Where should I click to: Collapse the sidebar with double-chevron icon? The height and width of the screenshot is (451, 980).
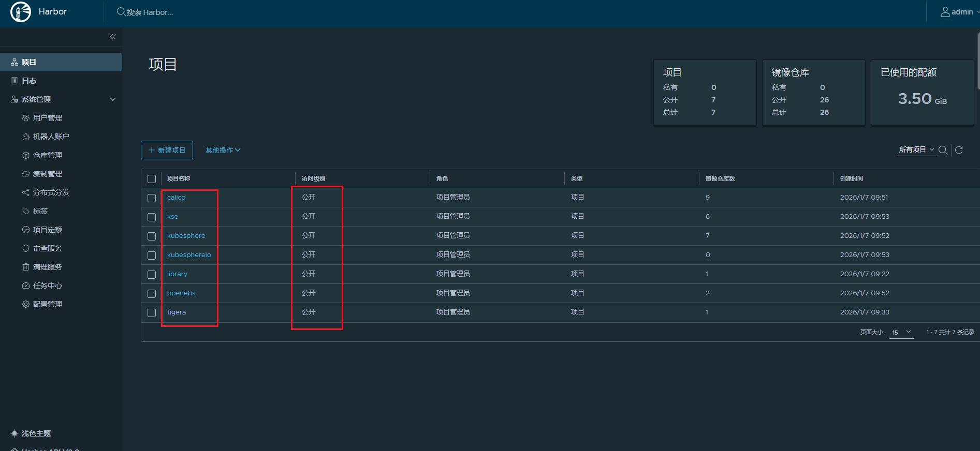pyautogui.click(x=113, y=37)
